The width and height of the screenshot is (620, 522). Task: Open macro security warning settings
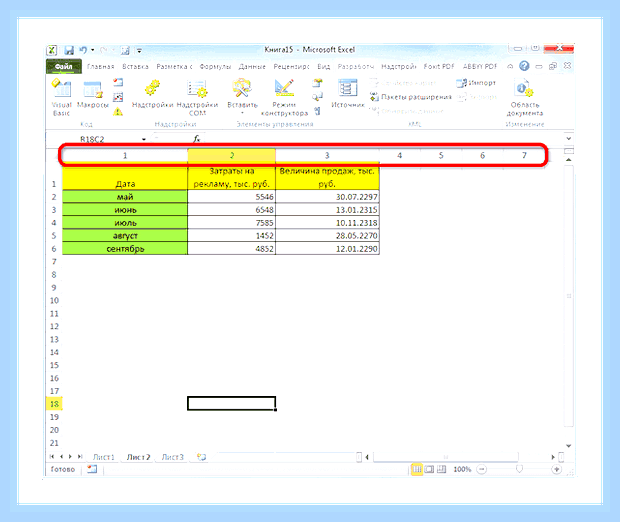click(118, 112)
